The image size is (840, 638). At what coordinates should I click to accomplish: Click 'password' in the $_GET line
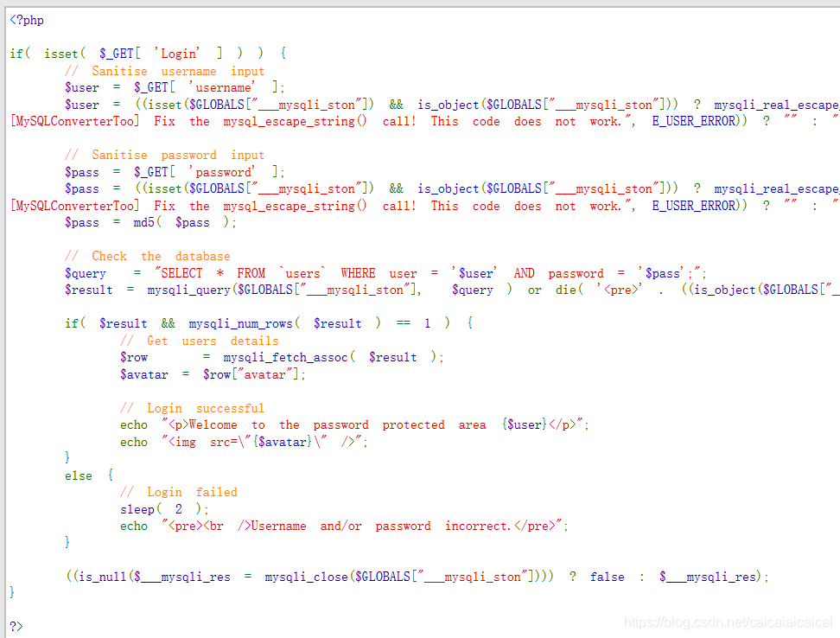coord(222,172)
